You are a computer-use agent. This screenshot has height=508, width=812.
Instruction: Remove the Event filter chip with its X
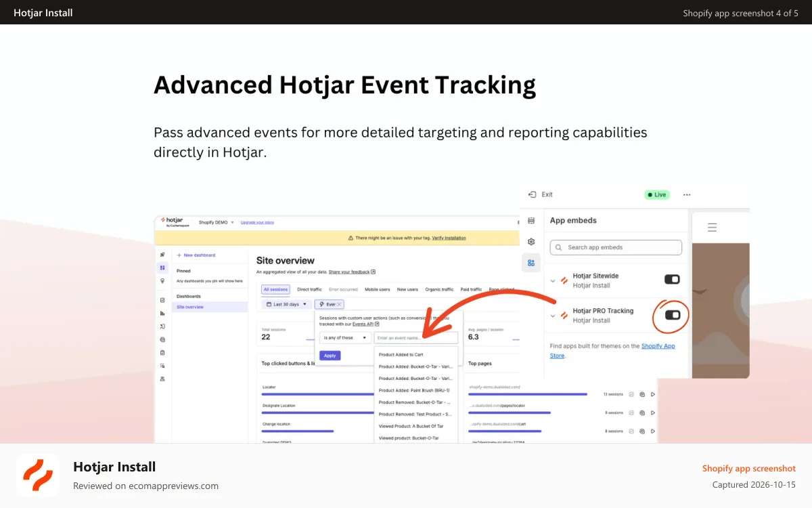click(x=340, y=305)
